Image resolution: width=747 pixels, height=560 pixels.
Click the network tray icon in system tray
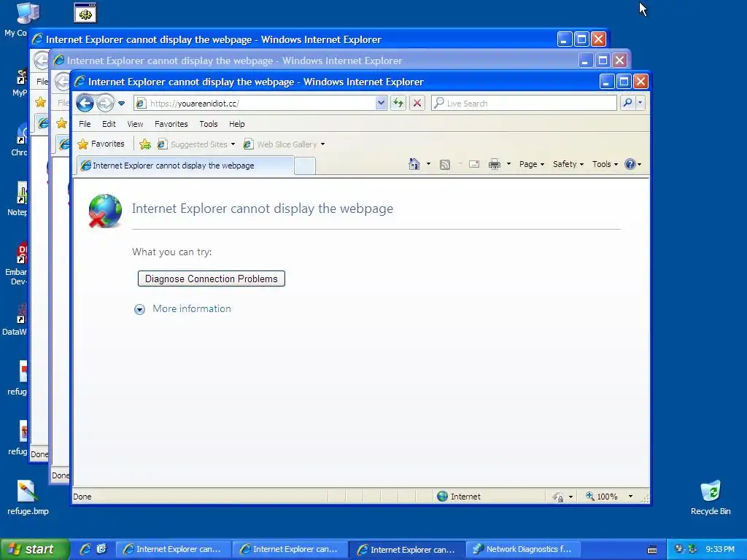(x=679, y=549)
